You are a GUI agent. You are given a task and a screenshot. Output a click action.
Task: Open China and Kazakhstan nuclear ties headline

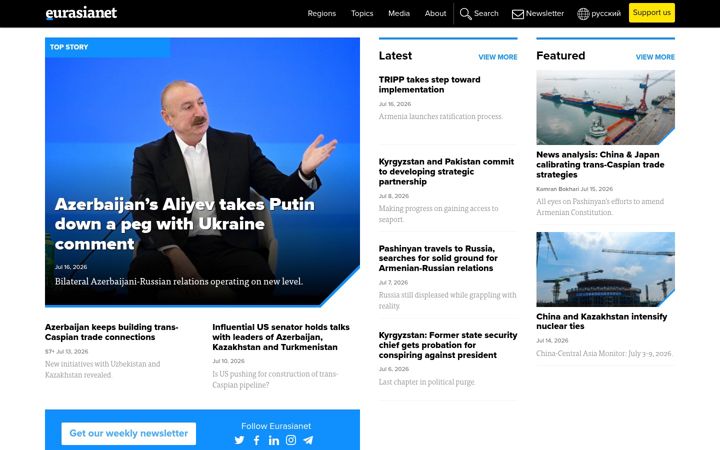pyautogui.click(x=602, y=321)
